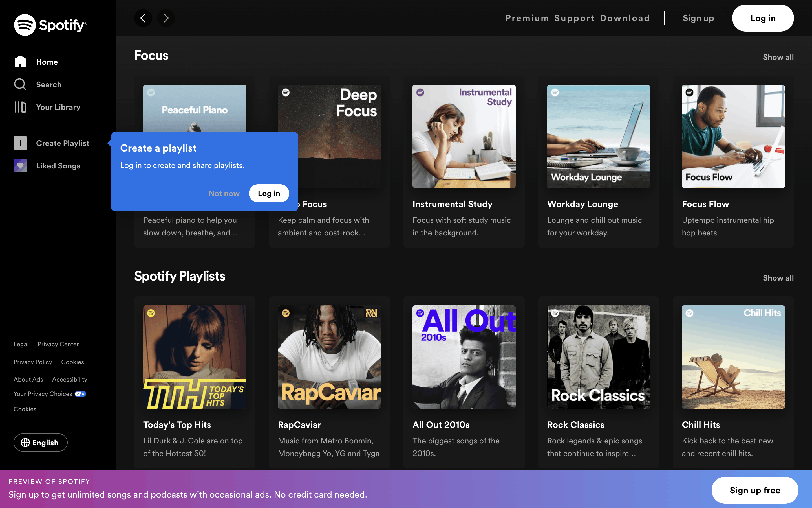The width and height of the screenshot is (812, 508).
Task: Open the Workday Lounge cover
Action: [x=599, y=136]
